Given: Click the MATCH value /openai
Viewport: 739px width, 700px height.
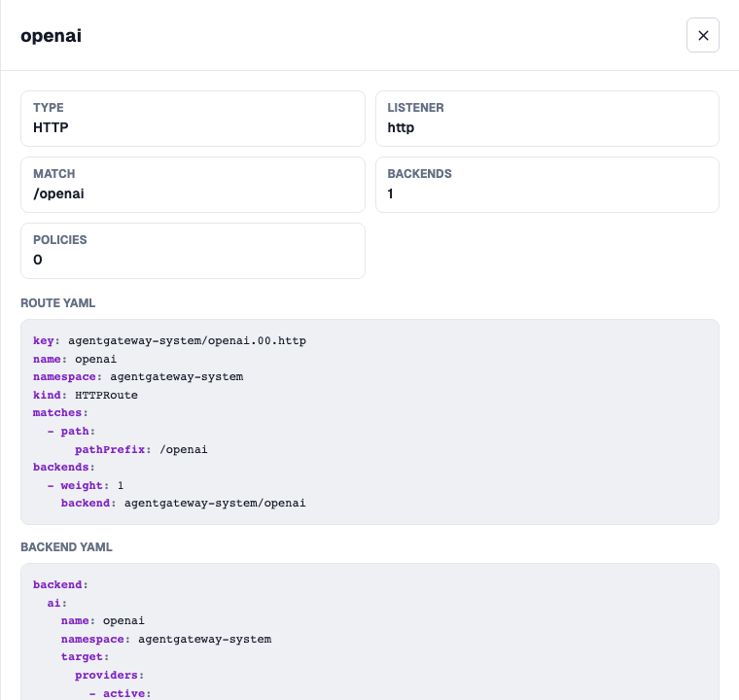Looking at the screenshot, I should 58,193.
